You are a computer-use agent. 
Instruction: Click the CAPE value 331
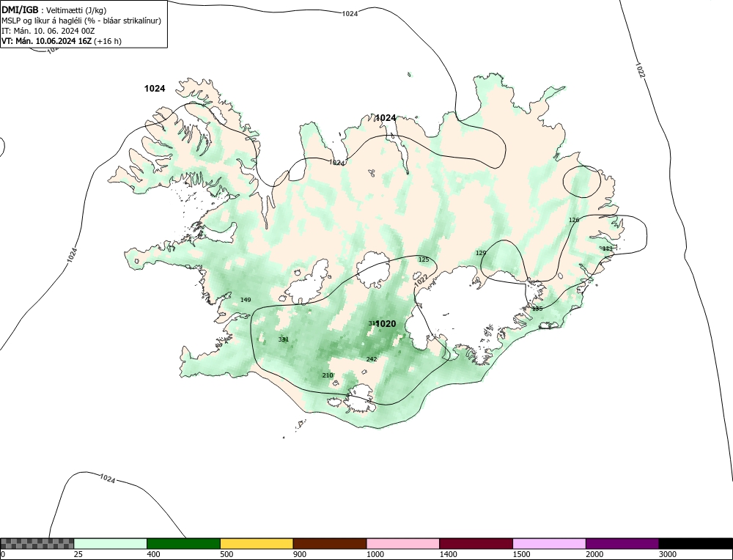[x=283, y=339]
